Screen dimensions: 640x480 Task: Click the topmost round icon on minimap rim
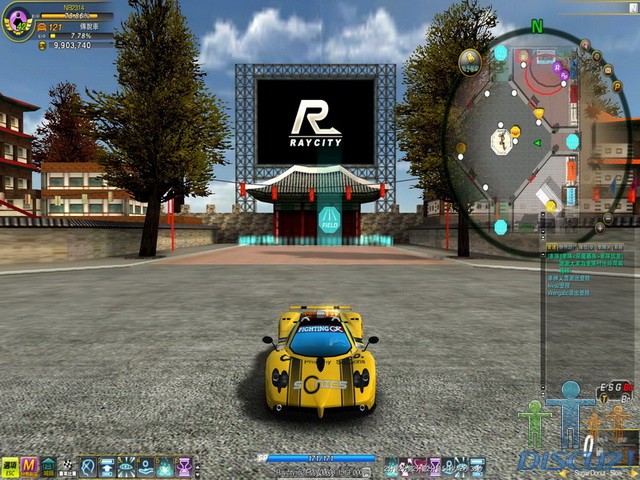pos(585,44)
